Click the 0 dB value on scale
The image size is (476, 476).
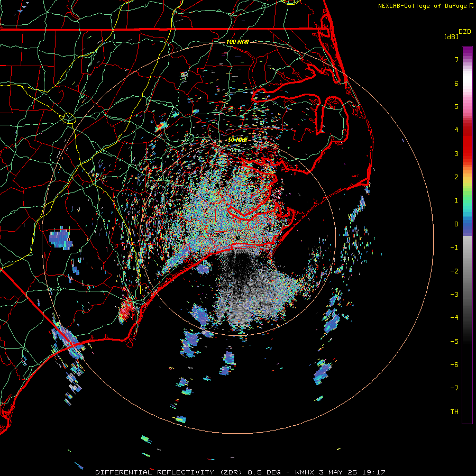point(456,224)
